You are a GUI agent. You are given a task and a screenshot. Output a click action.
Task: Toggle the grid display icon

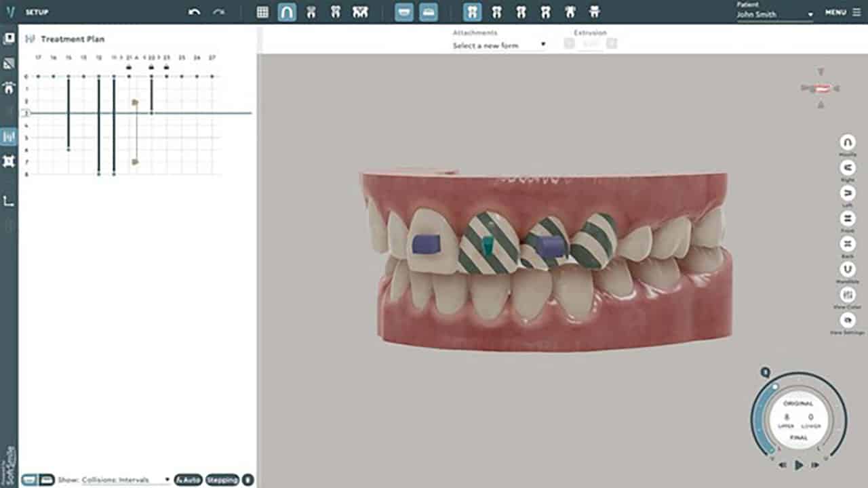262,12
